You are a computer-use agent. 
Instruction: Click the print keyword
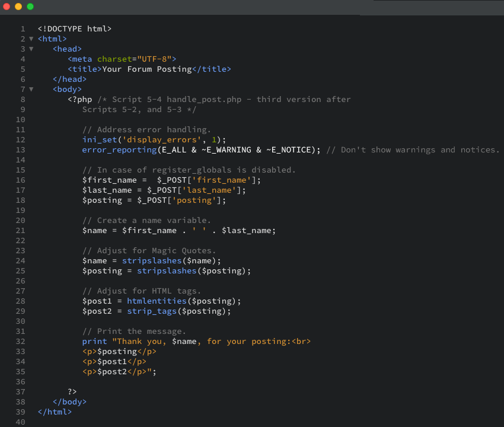coord(94,342)
